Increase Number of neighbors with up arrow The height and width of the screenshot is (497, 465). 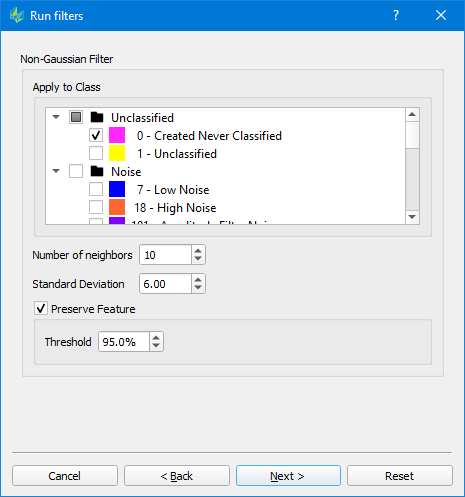click(x=198, y=251)
